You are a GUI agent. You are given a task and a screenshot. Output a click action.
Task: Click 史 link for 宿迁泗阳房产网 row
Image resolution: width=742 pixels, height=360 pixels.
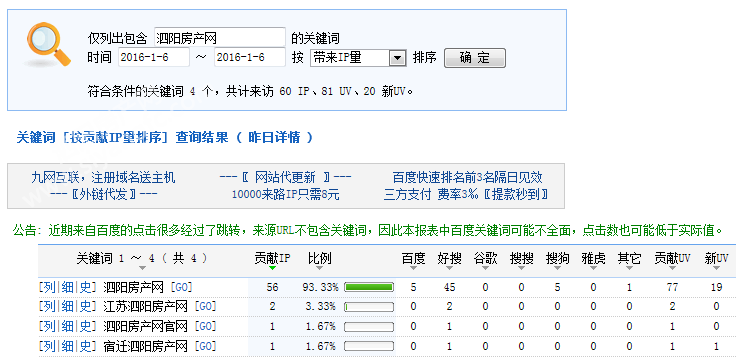click(85, 346)
